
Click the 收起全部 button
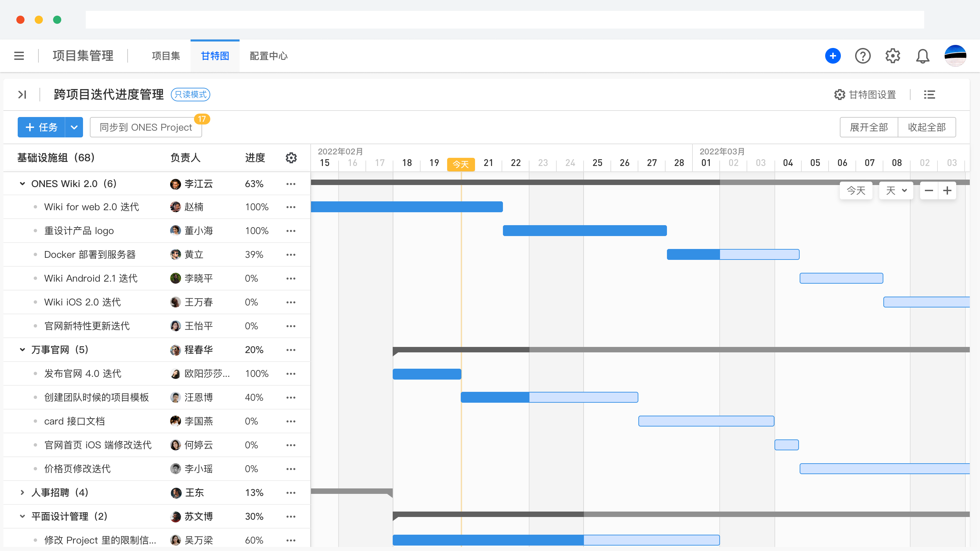tap(926, 128)
